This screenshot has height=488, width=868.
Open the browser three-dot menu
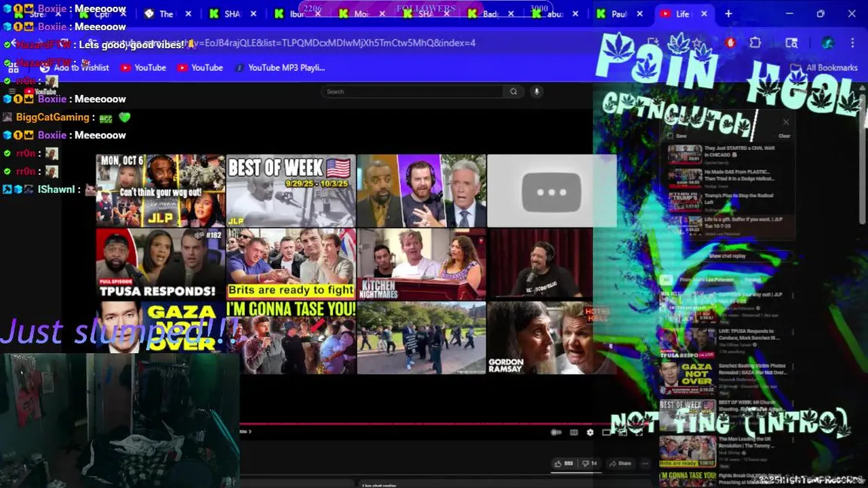[x=852, y=43]
